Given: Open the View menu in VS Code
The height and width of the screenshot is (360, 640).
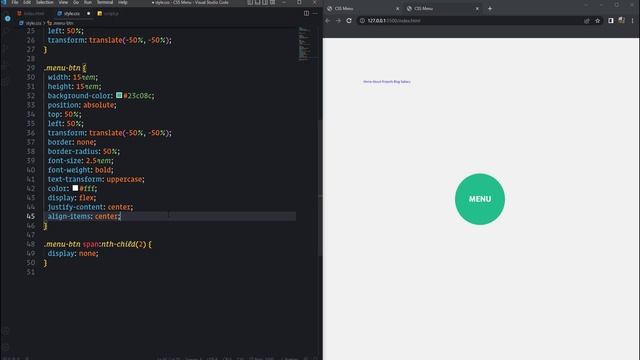Looking at the screenshot, I should 63,2.
